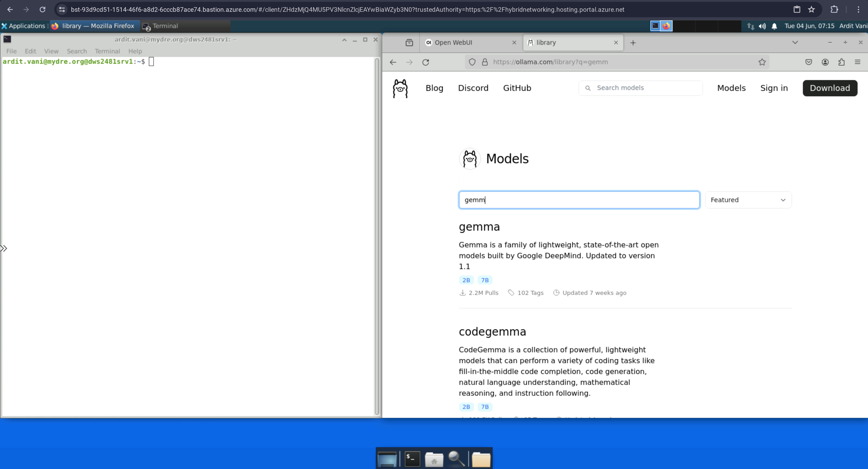
Task: Open the Blog link
Action: [434, 88]
